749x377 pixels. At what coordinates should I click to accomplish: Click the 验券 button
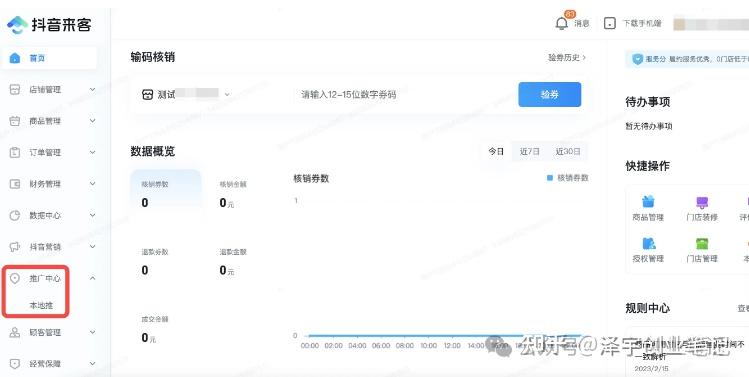[x=550, y=95]
